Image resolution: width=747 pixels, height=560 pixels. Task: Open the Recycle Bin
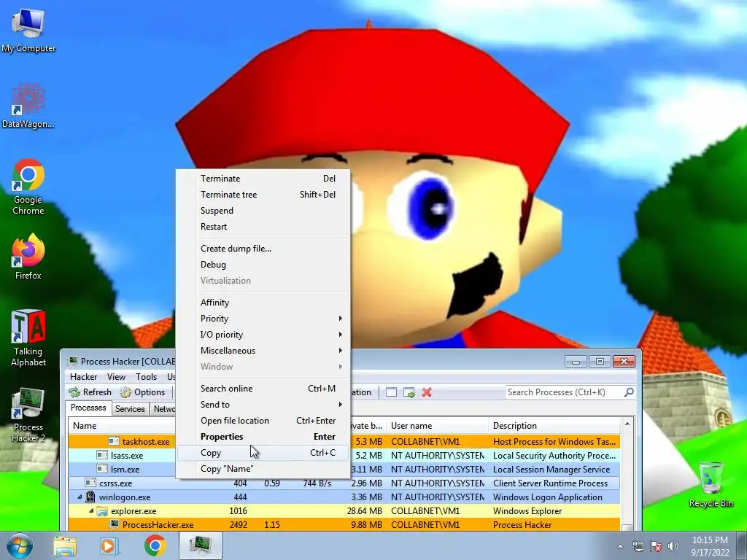click(x=711, y=484)
